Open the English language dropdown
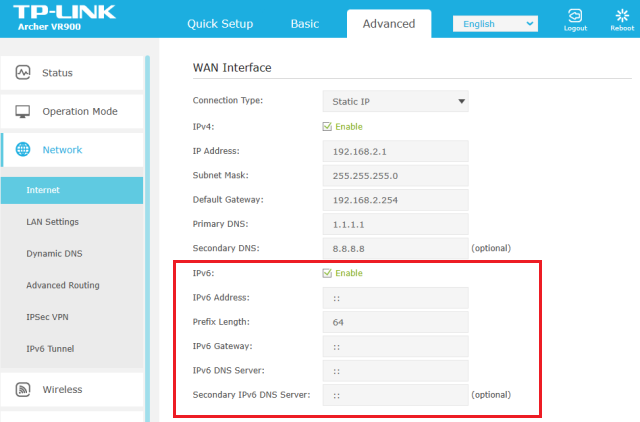Image resolution: width=640 pixels, height=422 pixels. tap(494, 24)
